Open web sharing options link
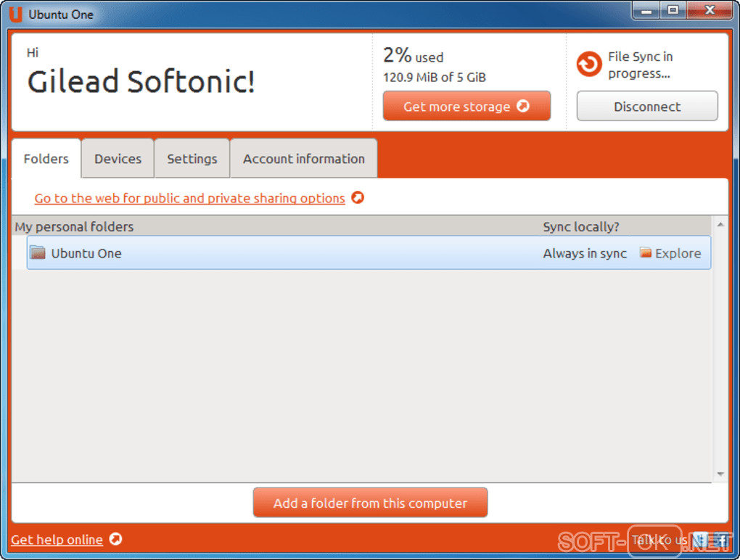Screen dimensions: 740x560 click(x=190, y=198)
